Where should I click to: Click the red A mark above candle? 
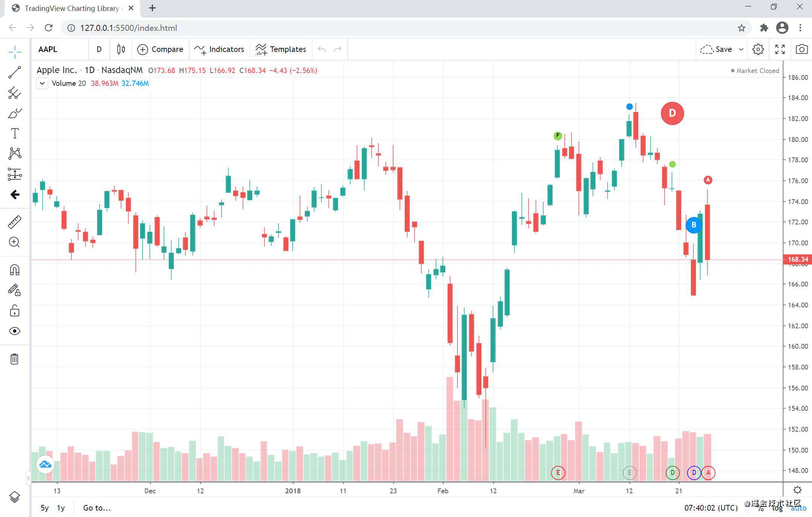(708, 180)
